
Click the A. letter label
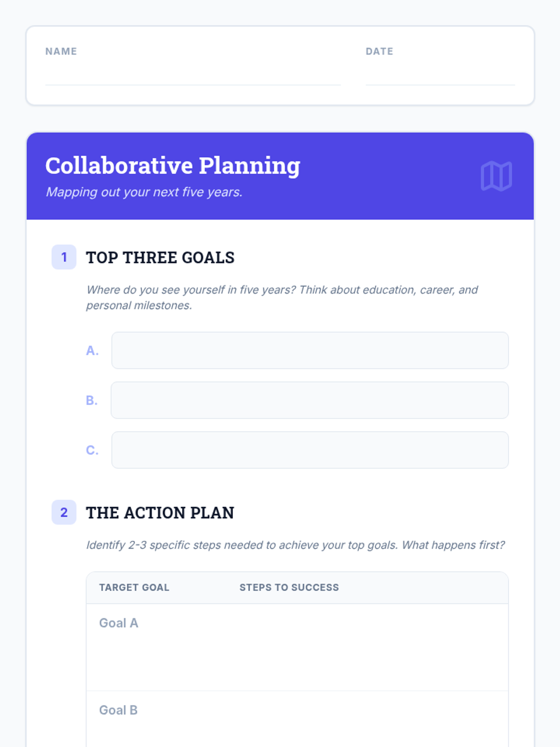(x=92, y=351)
